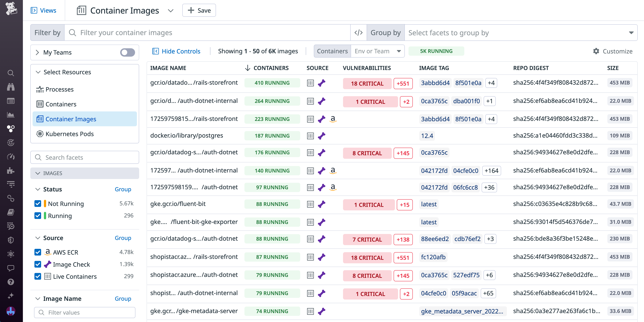Select the Infrastructure hexagons icon in sidebar
The width and height of the screenshot is (644, 322).
click(x=11, y=129)
